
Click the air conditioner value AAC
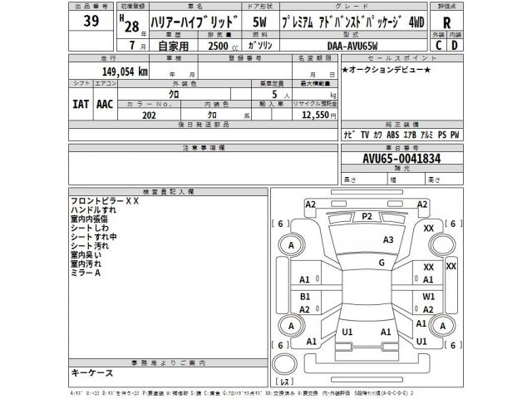(x=105, y=104)
